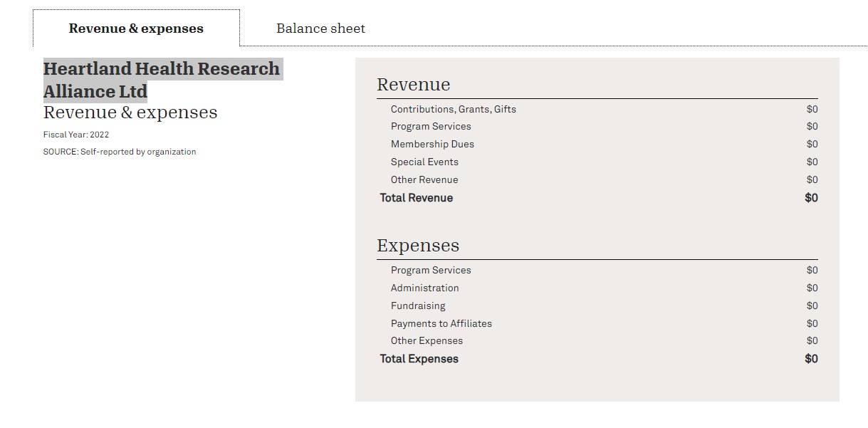Open the Balance sheet tab
Viewport: 868px width, 428px height.
click(x=320, y=28)
